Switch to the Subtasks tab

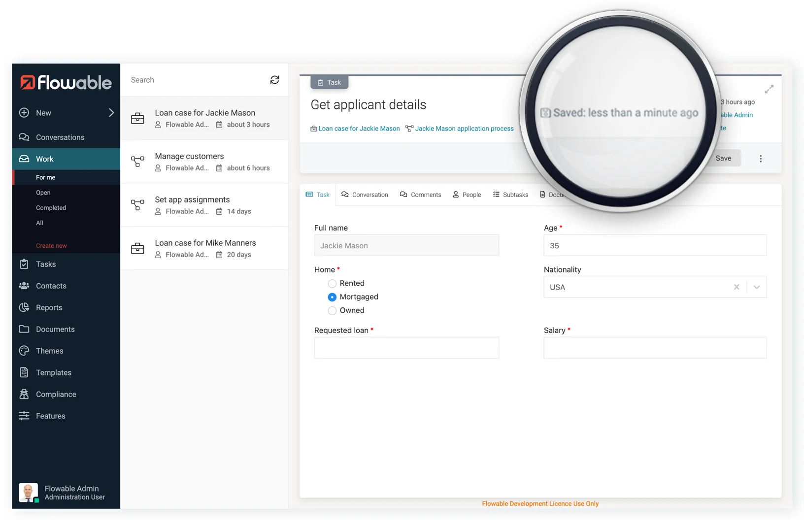[x=510, y=195]
